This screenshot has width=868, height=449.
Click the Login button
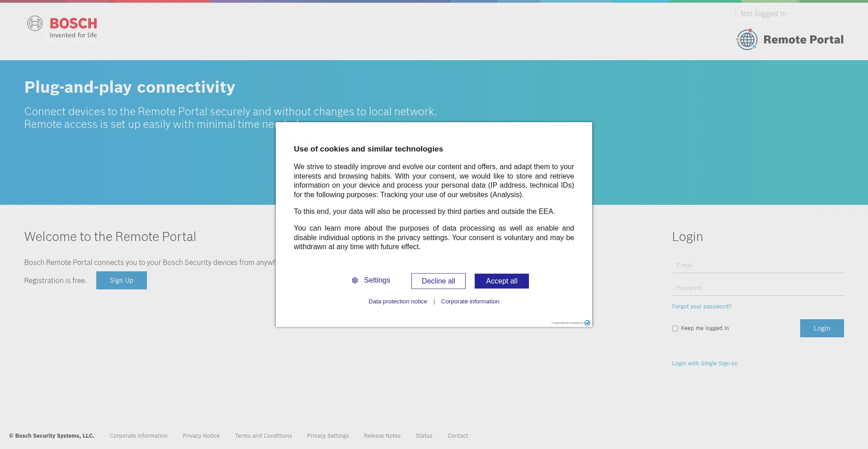[822, 328]
